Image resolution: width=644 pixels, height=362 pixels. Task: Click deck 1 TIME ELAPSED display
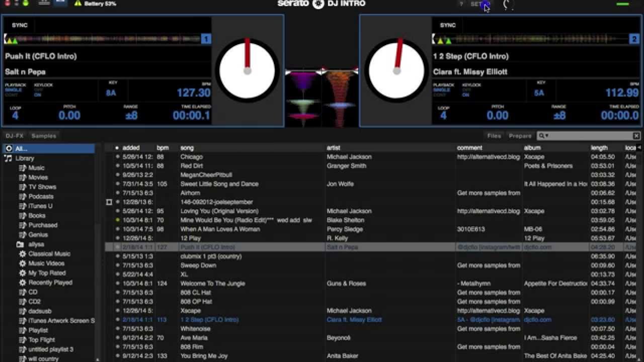192,116
